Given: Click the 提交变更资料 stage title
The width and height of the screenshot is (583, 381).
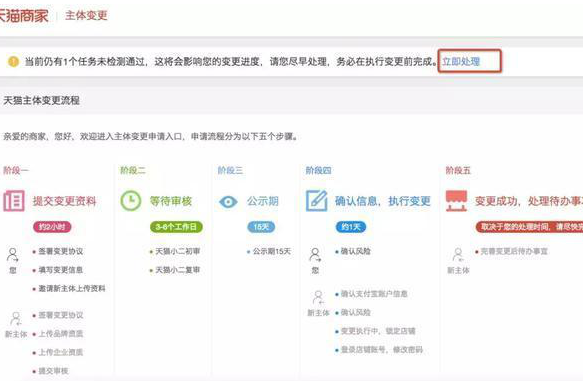Looking at the screenshot, I should [65, 201].
